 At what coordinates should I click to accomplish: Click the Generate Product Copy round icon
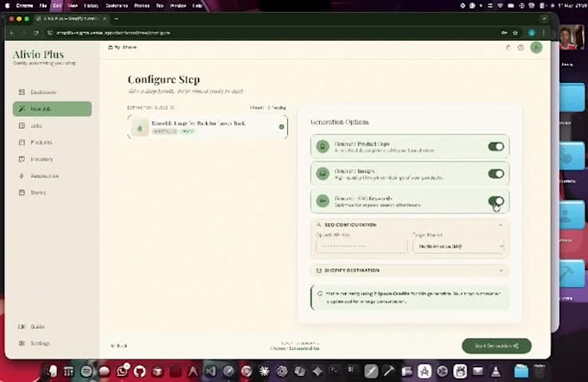pyautogui.click(x=323, y=147)
